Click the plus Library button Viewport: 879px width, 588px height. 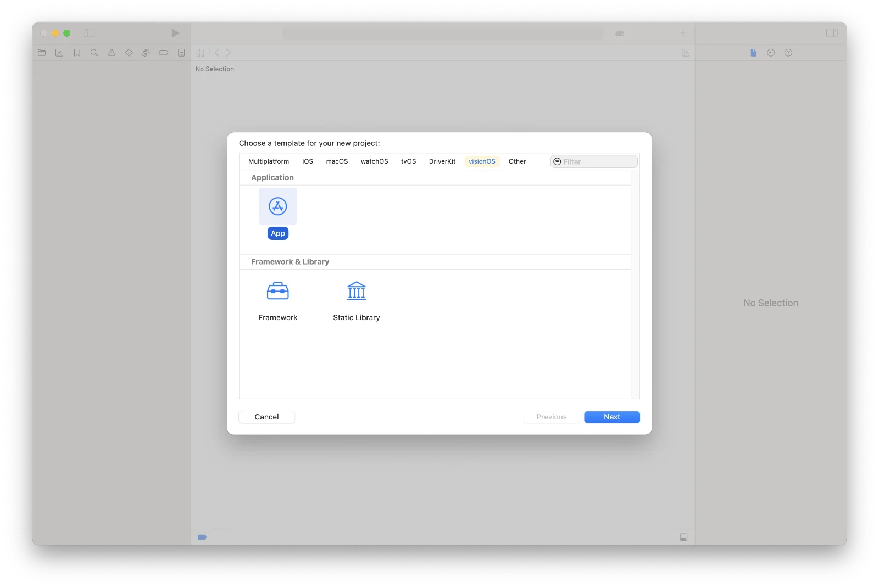[683, 33]
